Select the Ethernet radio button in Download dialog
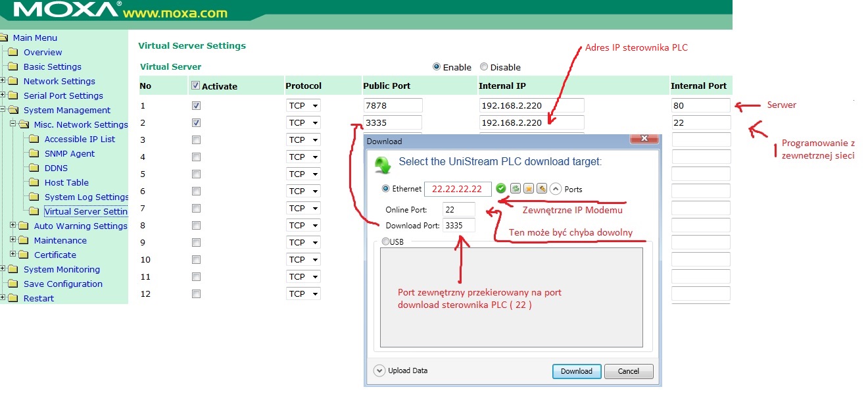 386,189
